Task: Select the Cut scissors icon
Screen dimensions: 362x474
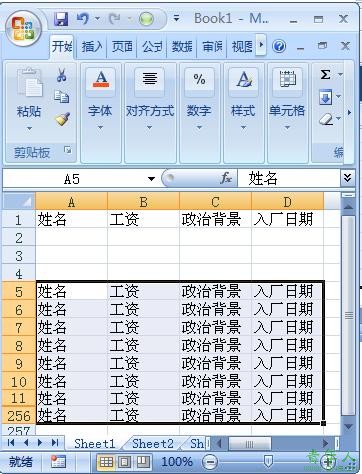Action: tap(61, 75)
